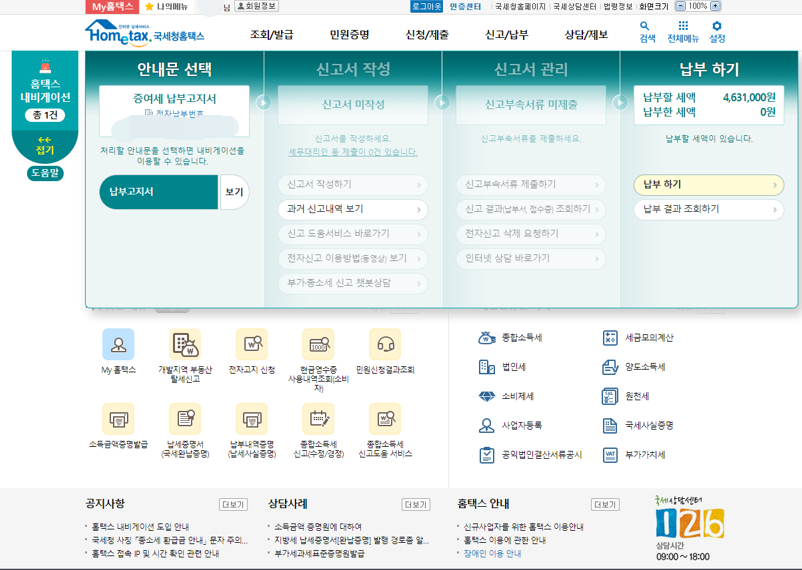Screen dimensions: 802x570
Task: Click the 양도소득세 icon
Action: pos(610,367)
